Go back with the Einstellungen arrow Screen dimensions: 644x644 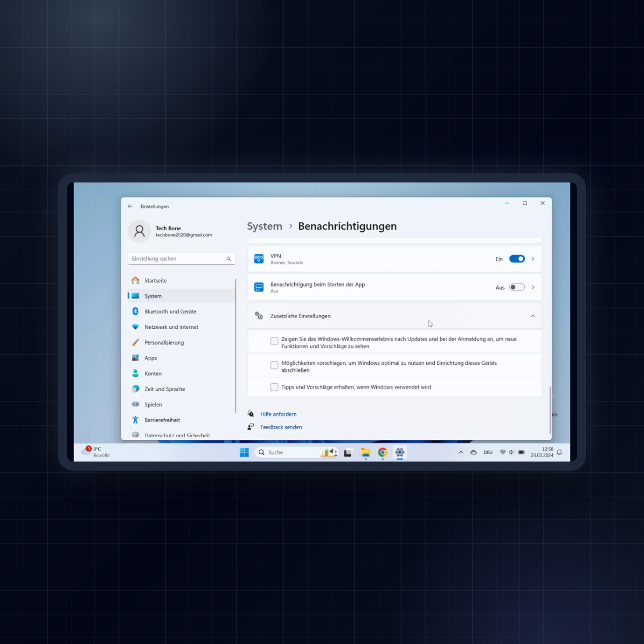[130, 206]
